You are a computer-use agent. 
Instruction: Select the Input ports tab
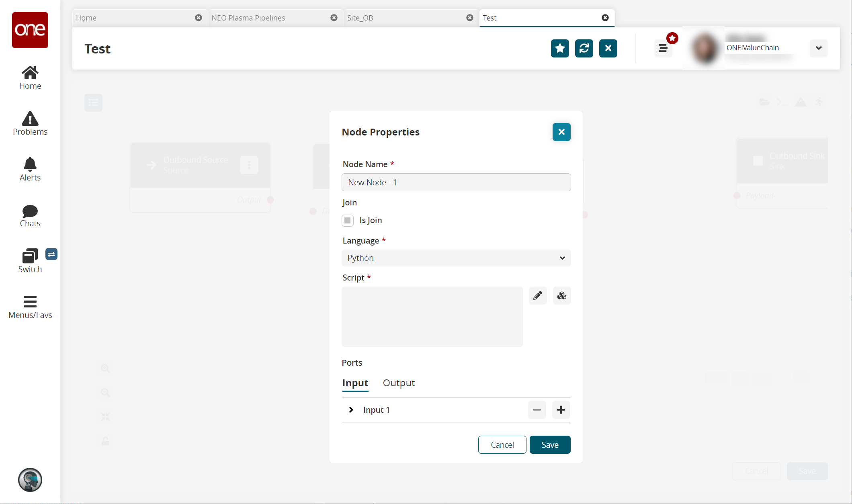355,383
